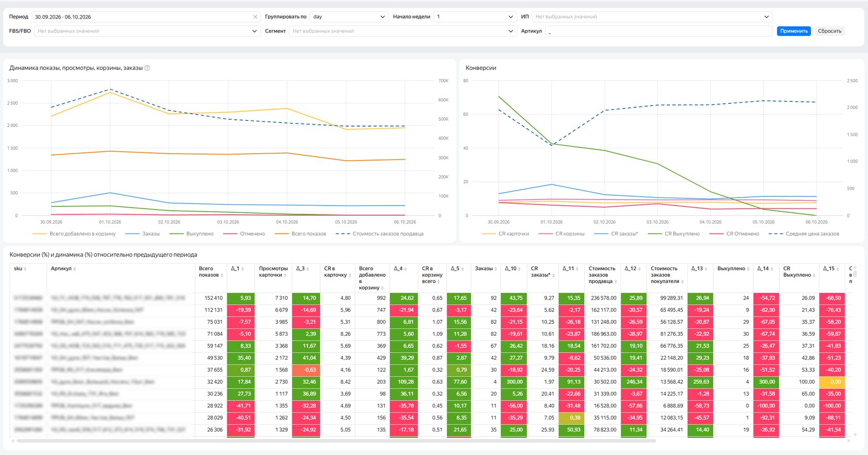Sort by Просмотры карточки column
The image size is (868, 455).
[x=285, y=275]
